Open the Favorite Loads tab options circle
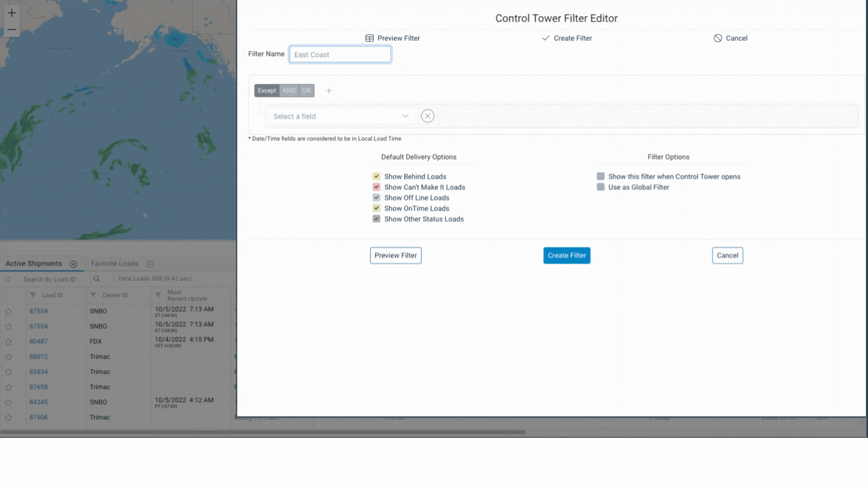 (150, 264)
